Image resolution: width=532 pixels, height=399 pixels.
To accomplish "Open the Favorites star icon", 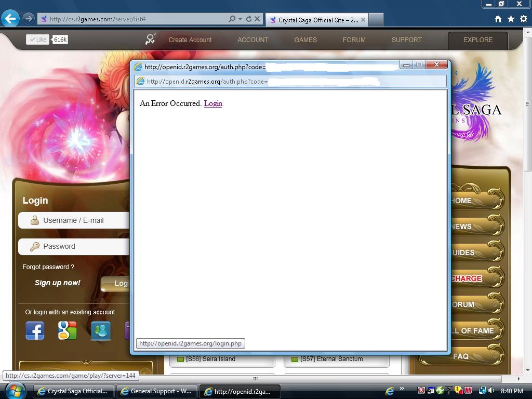I will [x=511, y=19].
